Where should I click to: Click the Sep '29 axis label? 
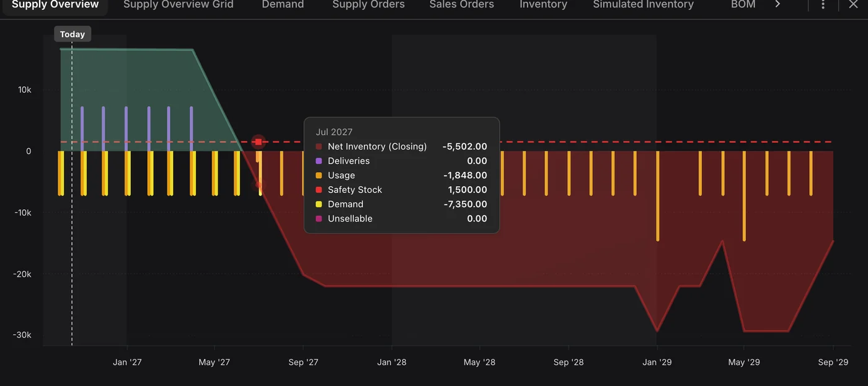tap(833, 362)
